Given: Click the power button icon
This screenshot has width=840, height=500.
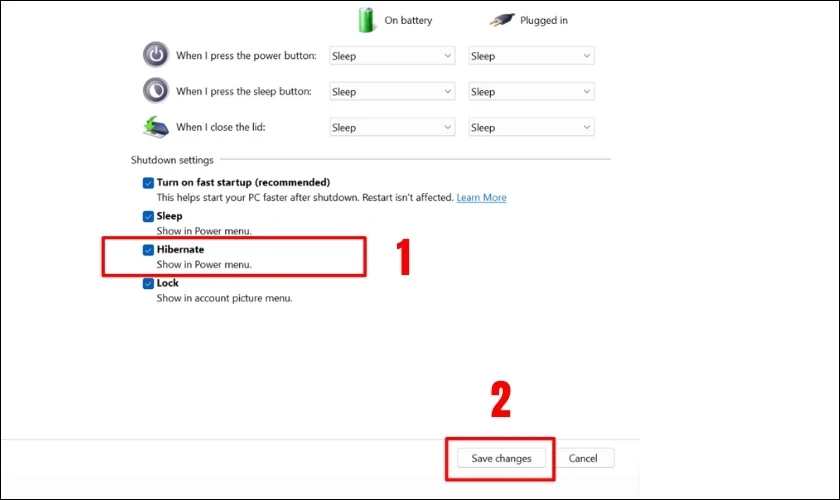Looking at the screenshot, I should tap(156, 55).
